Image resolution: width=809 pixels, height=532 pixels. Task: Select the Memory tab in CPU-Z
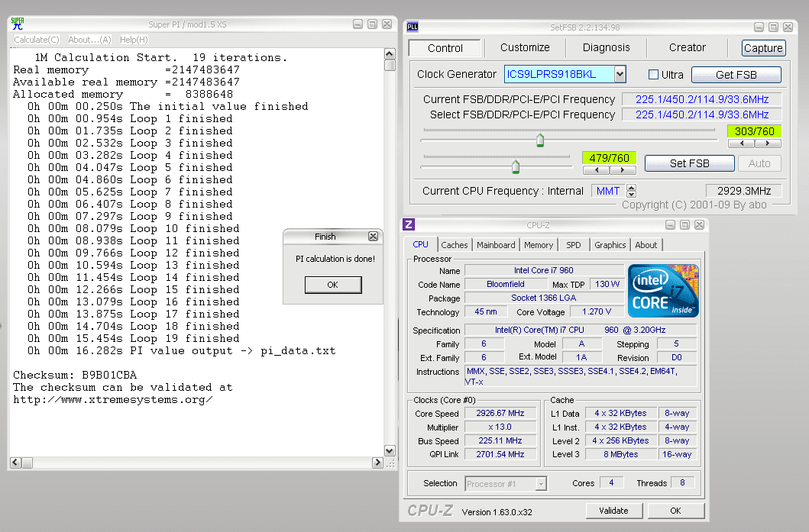pyautogui.click(x=539, y=245)
